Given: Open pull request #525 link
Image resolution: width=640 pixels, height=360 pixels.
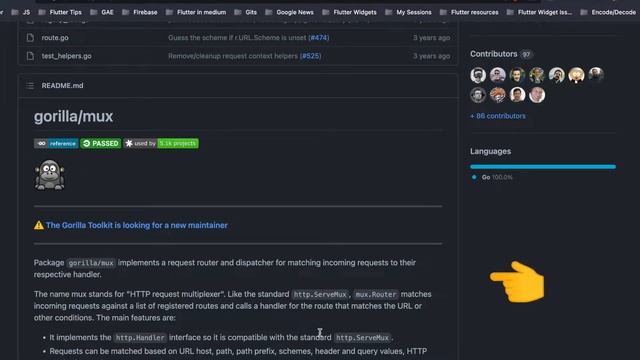Looking at the screenshot, I should click(x=311, y=56).
